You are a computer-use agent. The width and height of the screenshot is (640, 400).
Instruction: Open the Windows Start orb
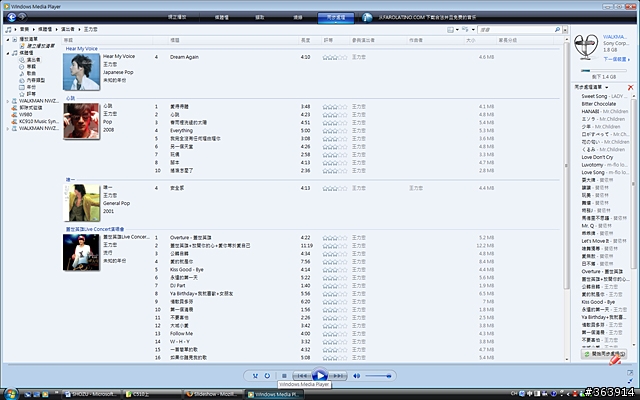tap(11, 393)
